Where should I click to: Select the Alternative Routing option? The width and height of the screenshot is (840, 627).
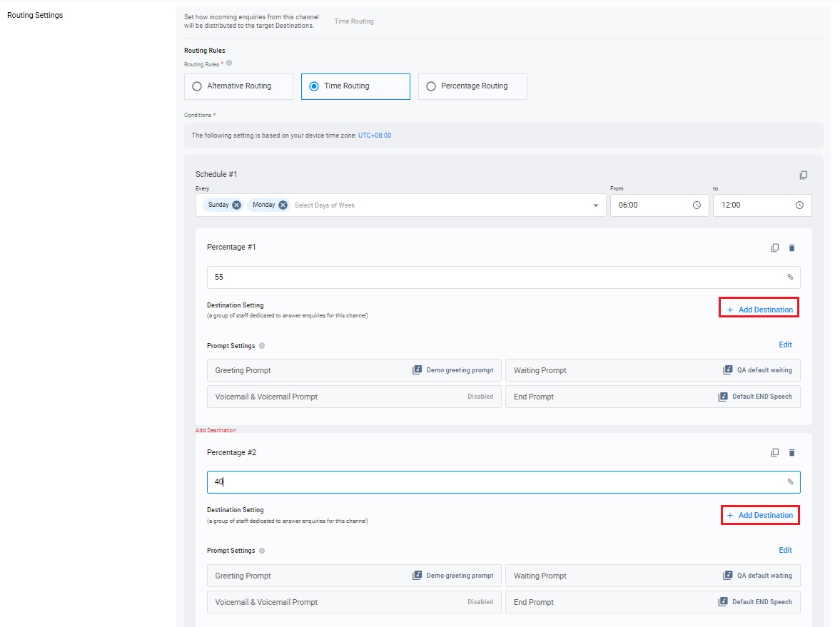point(197,86)
